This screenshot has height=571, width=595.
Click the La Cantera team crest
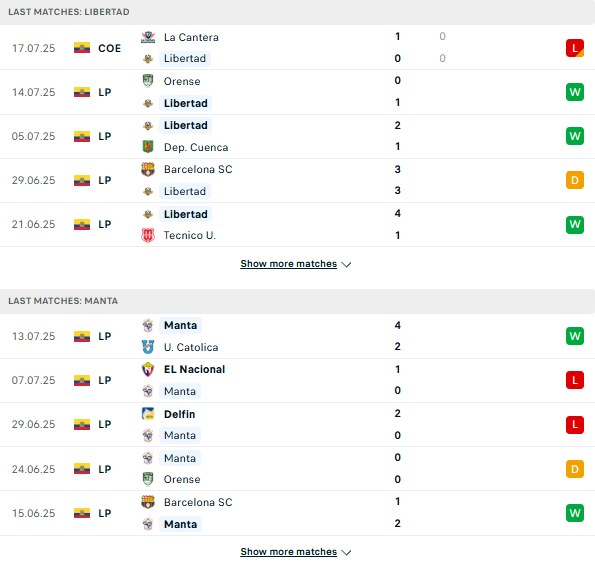(148, 37)
